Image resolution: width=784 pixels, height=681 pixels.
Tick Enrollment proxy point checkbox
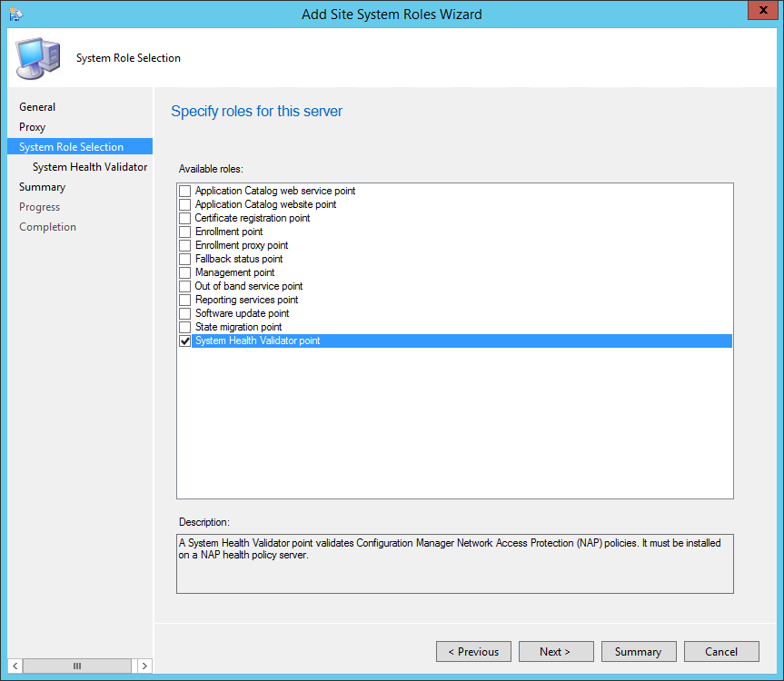coord(185,245)
